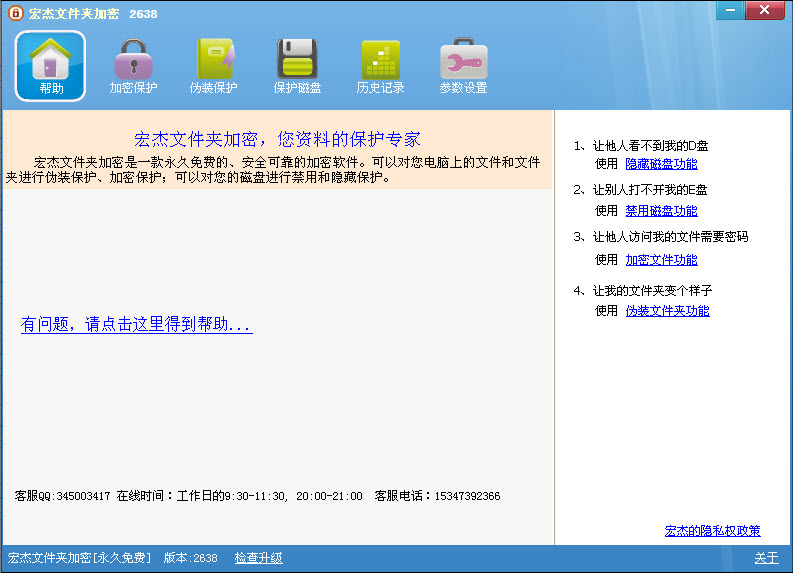The width and height of the screenshot is (793, 573).
Task: Click 关于 in the status bar
Action: (x=767, y=558)
